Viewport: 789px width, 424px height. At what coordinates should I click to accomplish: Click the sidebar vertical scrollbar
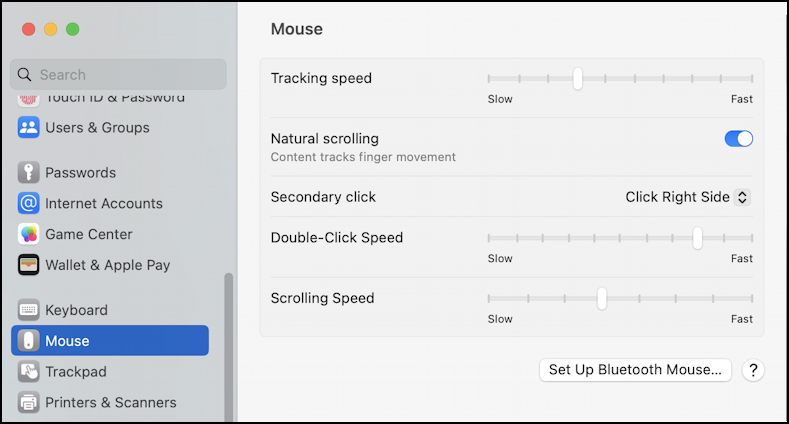[x=228, y=340]
